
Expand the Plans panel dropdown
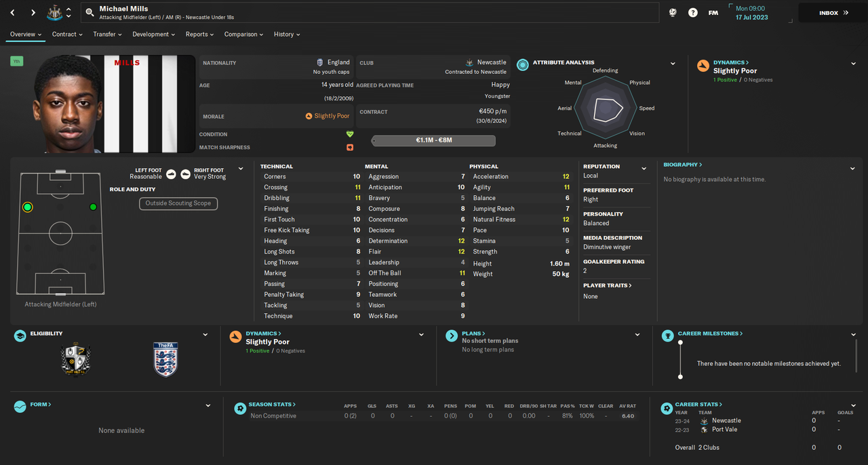[637, 335]
